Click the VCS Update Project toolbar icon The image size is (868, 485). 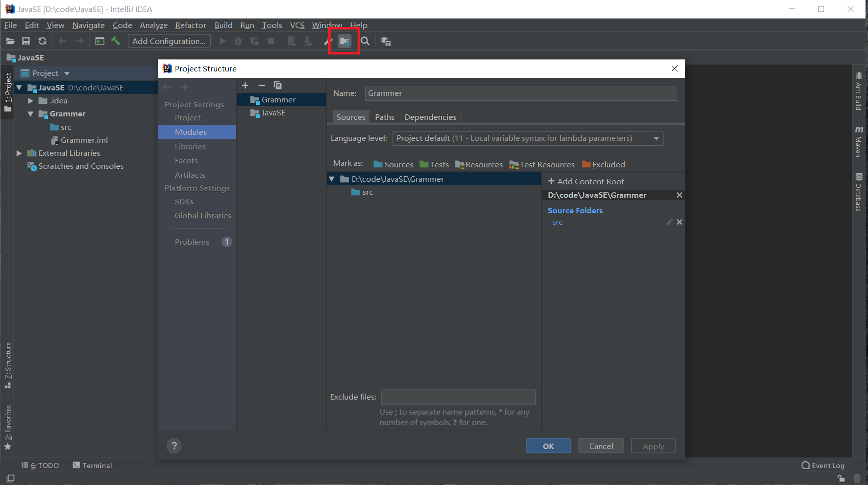tap(292, 41)
